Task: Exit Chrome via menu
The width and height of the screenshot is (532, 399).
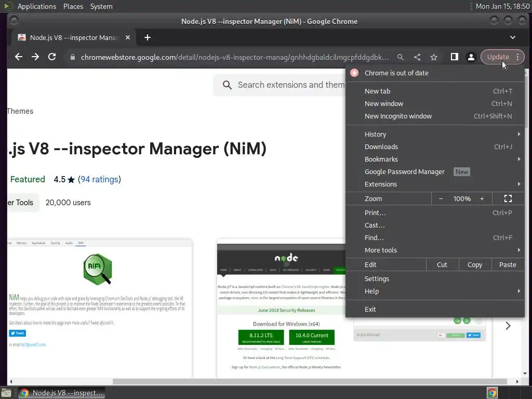Action: pyautogui.click(x=435, y=310)
